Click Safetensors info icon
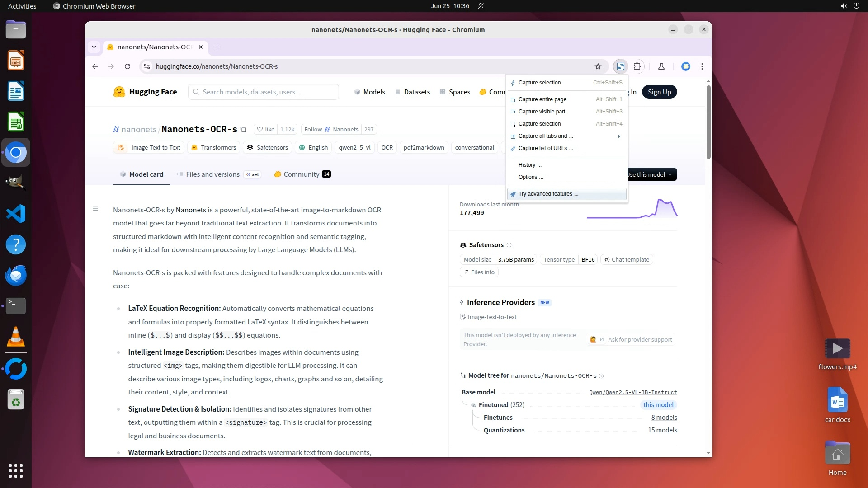This screenshot has width=868, height=488. (509, 245)
